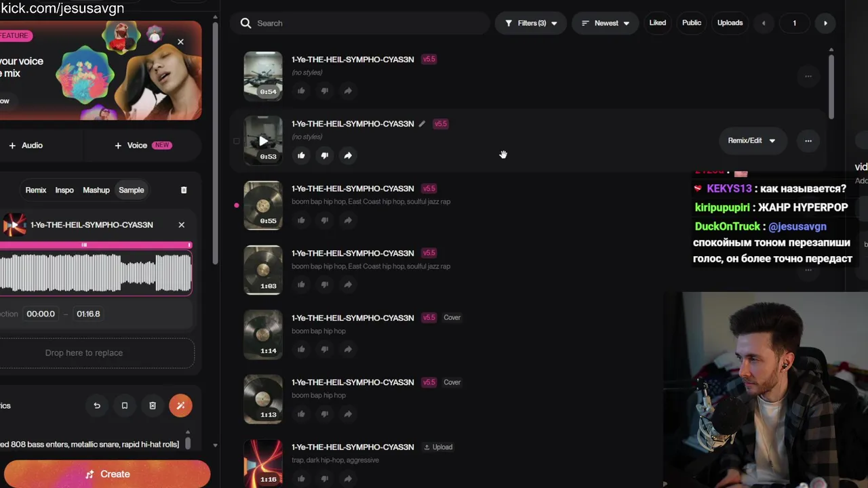This screenshot has height=488, width=868.
Task: Switch to the Mashup tab
Action: coord(96,190)
